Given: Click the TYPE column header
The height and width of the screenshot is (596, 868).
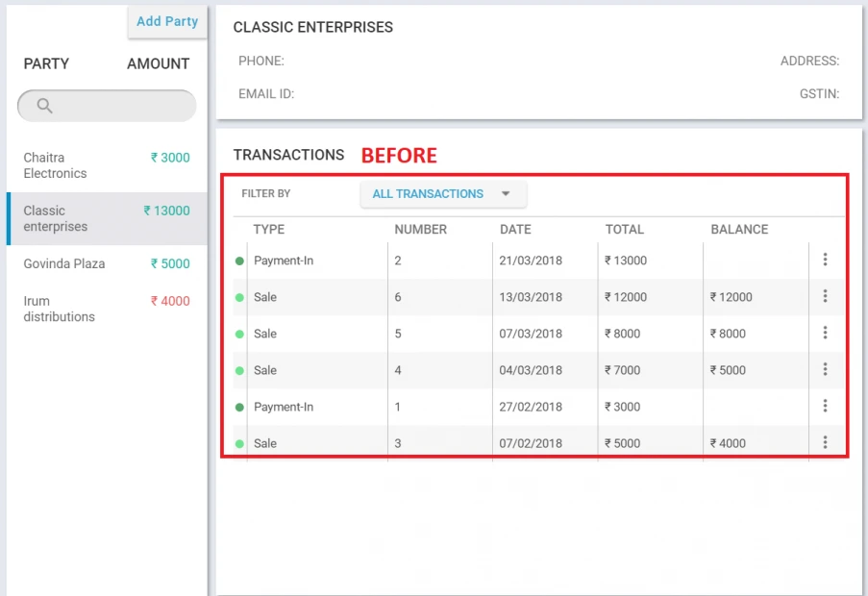Looking at the screenshot, I should click(269, 229).
